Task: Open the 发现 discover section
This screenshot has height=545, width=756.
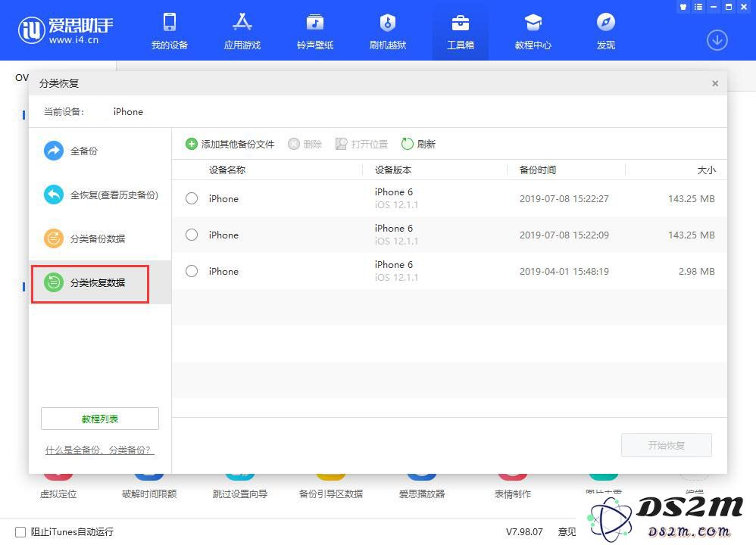Action: [605, 31]
